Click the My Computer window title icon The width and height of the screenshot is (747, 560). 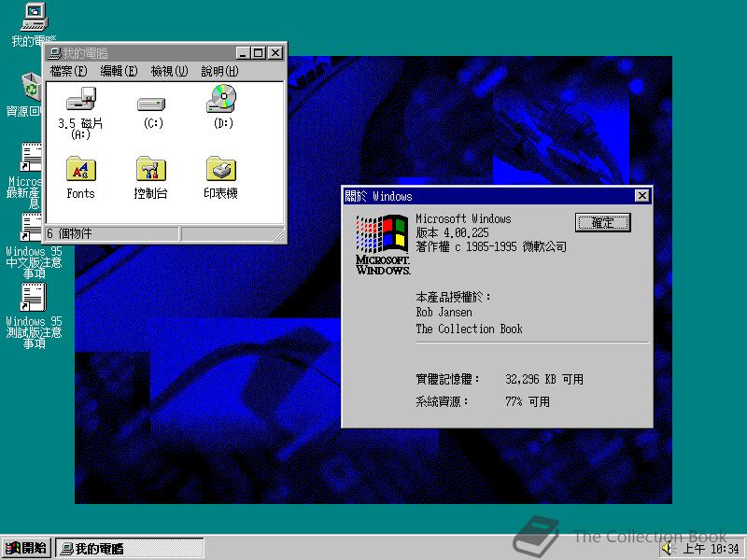point(55,53)
